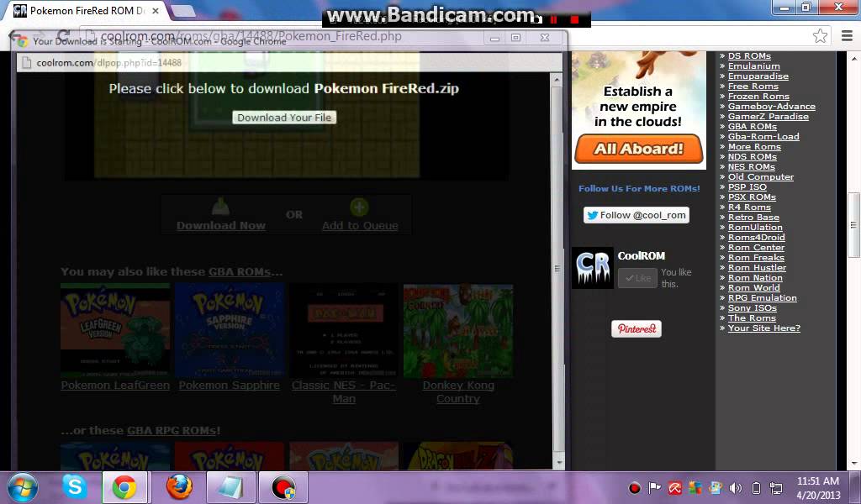The image size is (861, 504).
Task: Open The Roms link
Action: coord(752,318)
